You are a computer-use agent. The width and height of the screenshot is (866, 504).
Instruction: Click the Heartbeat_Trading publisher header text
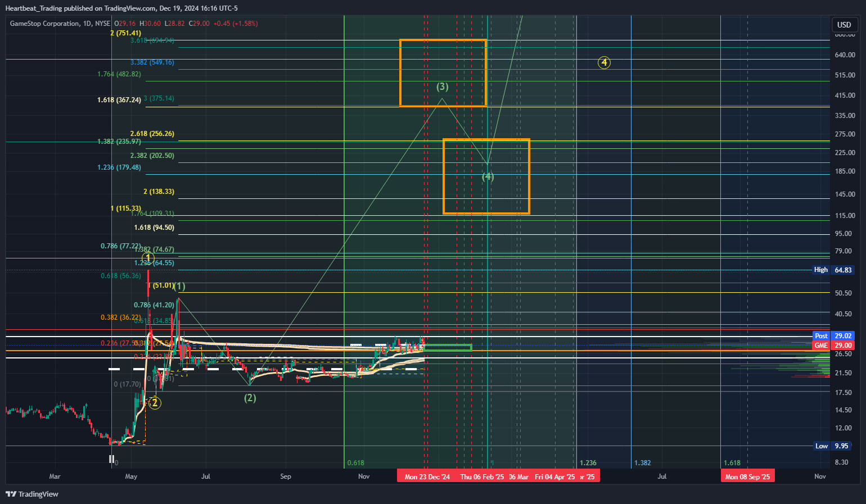(x=121, y=8)
